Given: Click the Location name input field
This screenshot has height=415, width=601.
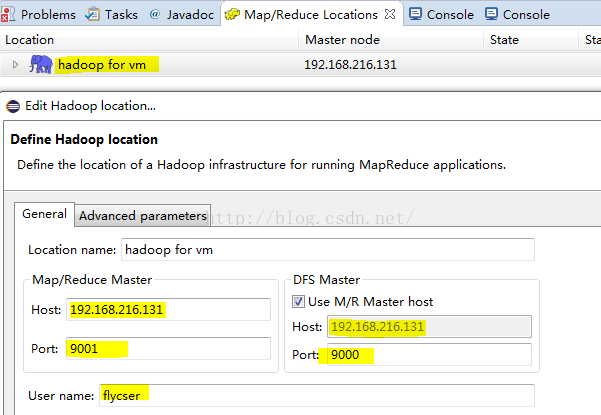Looking at the screenshot, I should pos(328,249).
